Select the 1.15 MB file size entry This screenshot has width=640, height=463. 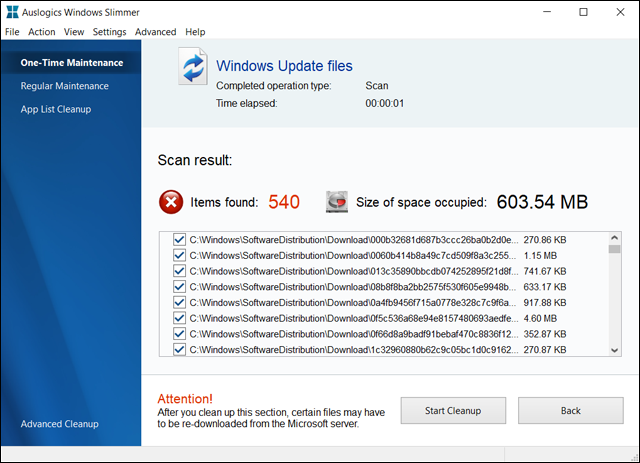point(540,256)
